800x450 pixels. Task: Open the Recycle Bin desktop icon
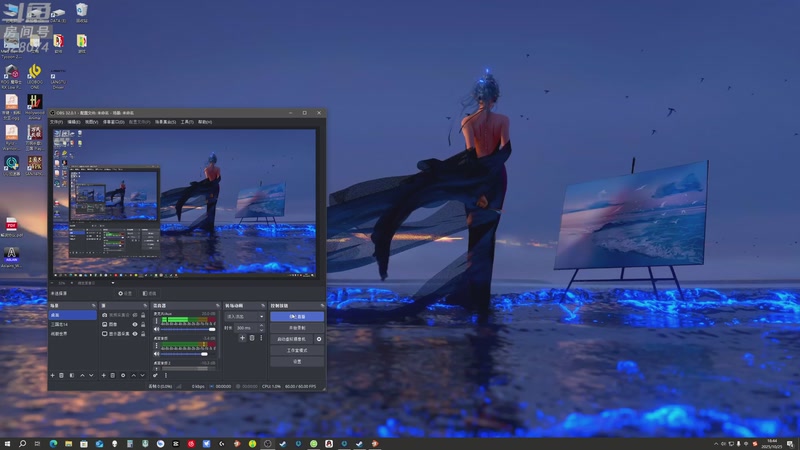(x=82, y=12)
